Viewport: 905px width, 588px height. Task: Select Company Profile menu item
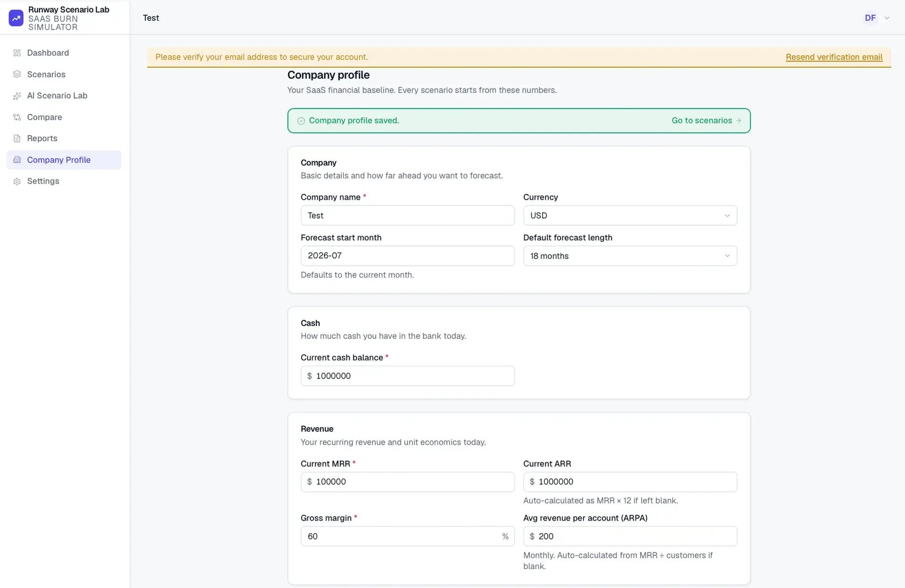pos(64,160)
